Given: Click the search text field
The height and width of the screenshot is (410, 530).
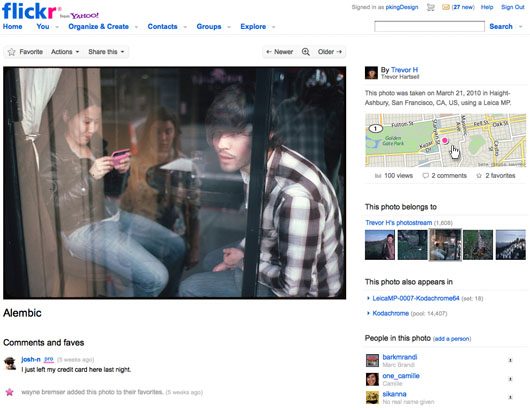Looking at the screenshot, I should tap(429, 26).
